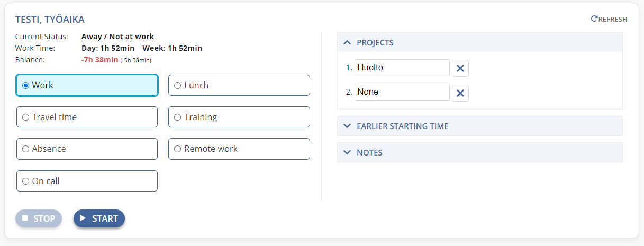Collapse the Projects section header
The image size is (644, 246).
pos(480,42)
